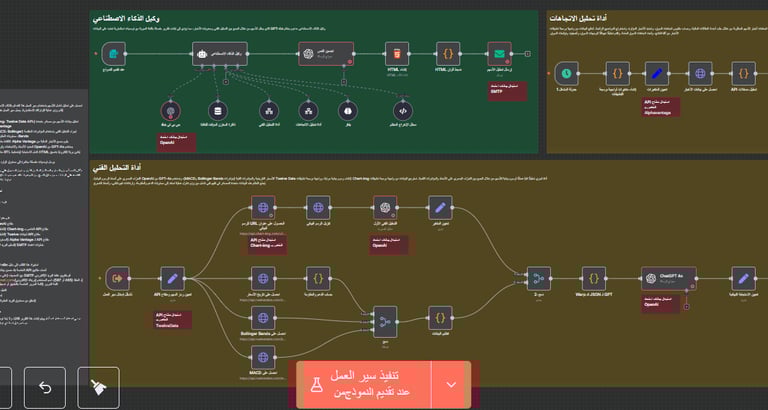Select the Alphavantage API key red sticky note
The image size is (768, 410).
[661, 107]
